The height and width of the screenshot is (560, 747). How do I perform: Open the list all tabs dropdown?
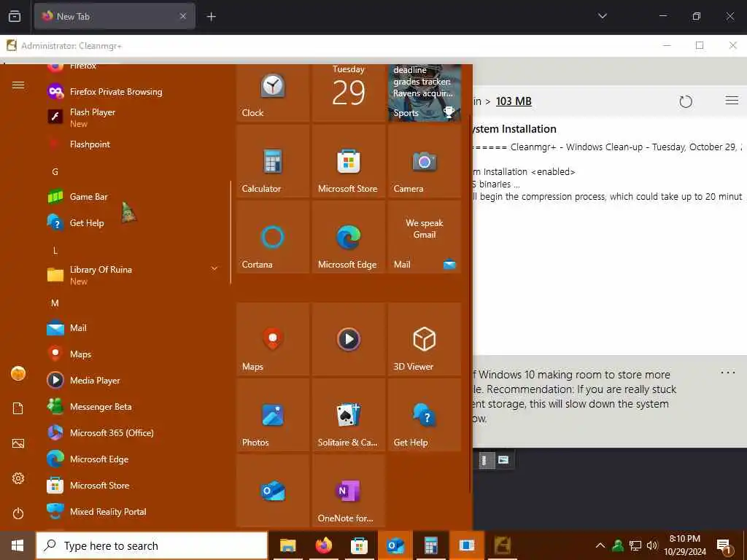[x=602, y=16]
